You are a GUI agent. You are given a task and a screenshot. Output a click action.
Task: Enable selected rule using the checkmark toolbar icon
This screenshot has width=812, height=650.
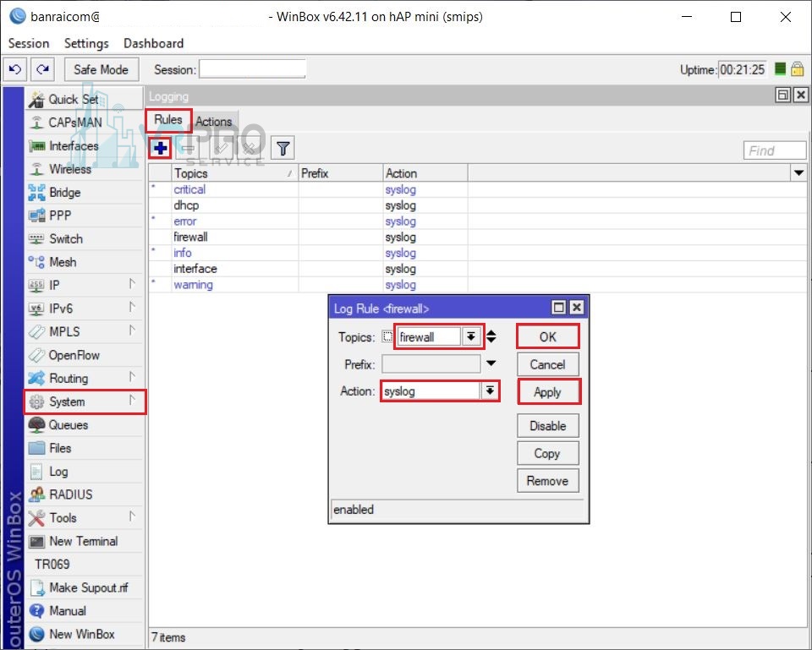[x=222, y=148]
